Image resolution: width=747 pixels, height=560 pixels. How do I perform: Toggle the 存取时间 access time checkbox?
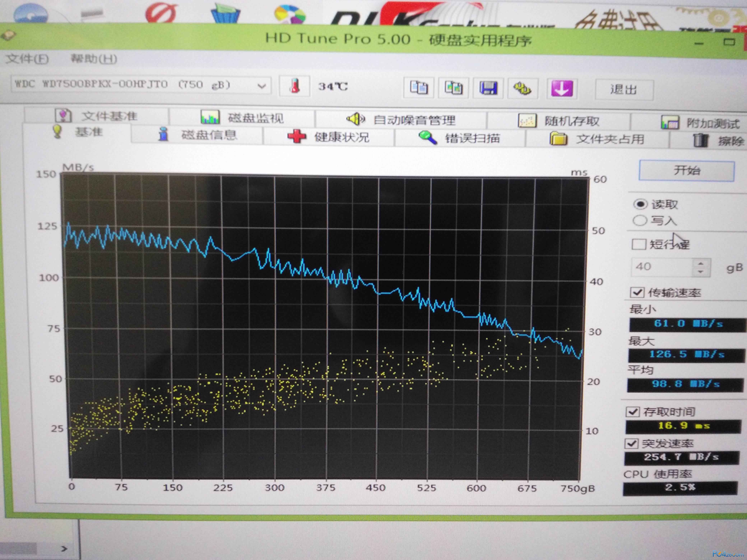tap(632, 412)
